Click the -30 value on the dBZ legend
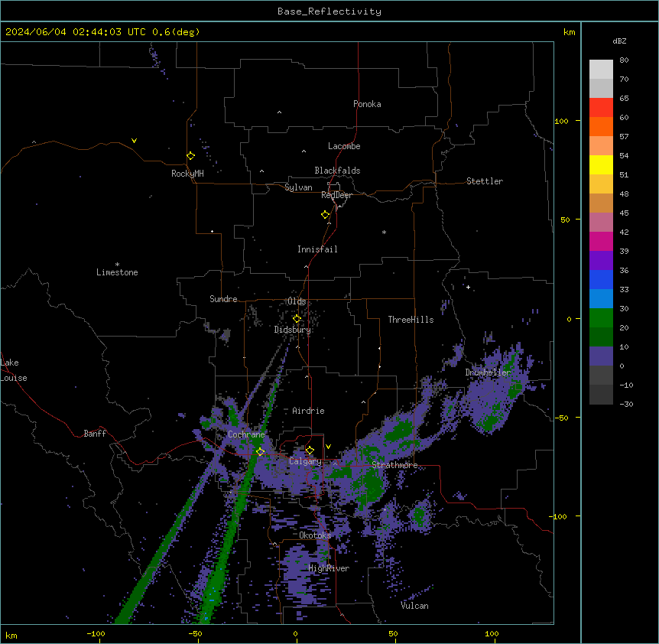This screenshot has width=659, height=644. tap(626, 404)
